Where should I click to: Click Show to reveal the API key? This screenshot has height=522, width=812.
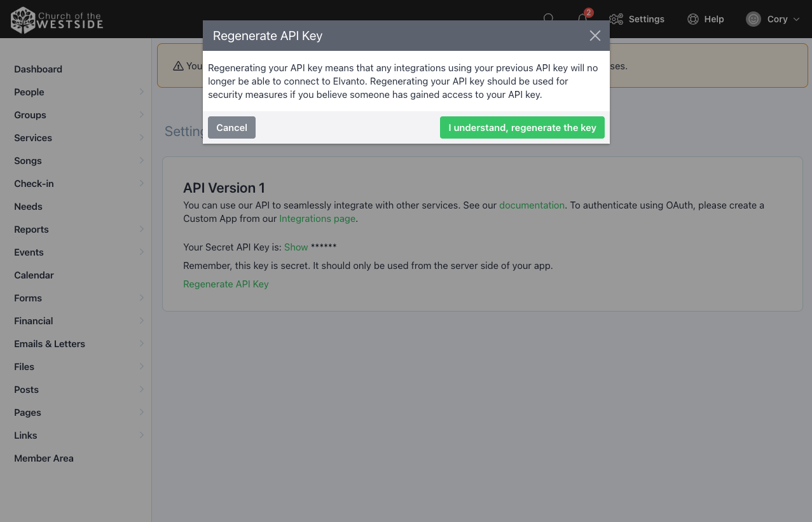296,247
